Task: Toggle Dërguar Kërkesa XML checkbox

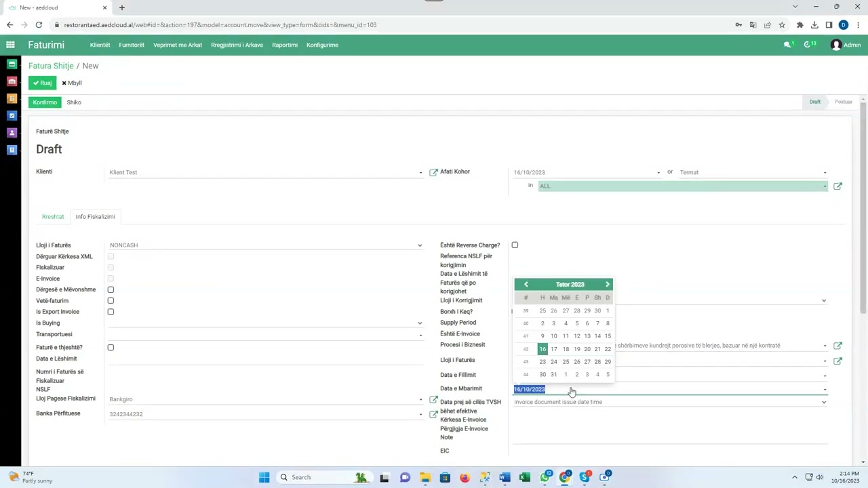Action: click(x=111, y=257)
